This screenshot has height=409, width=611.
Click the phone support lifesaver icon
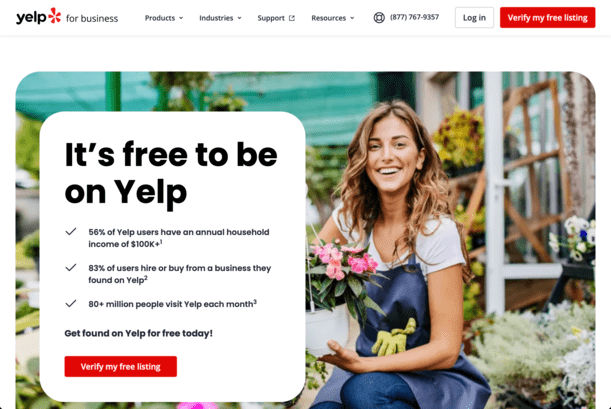(x=379, y=18)
